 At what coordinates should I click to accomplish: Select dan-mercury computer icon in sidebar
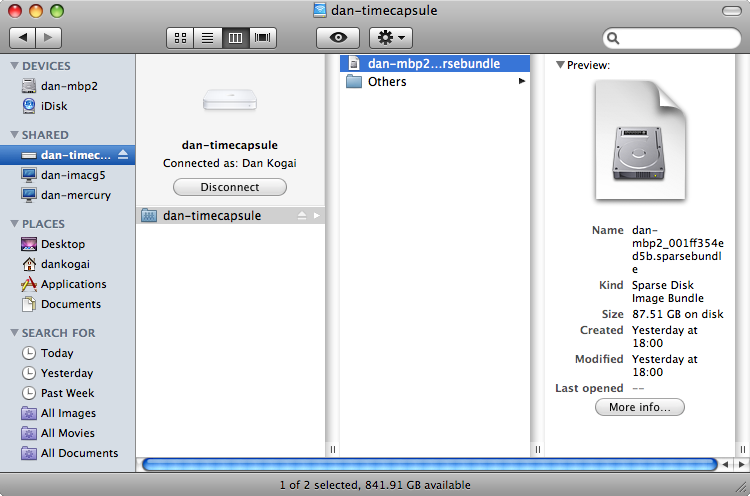(x=29, y=195)
